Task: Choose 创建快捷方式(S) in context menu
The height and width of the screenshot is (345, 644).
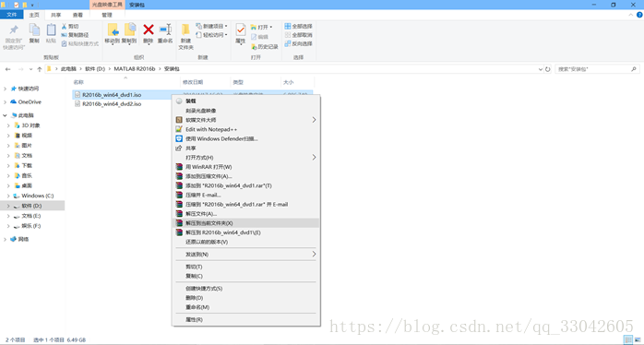Action: (x=245, y=289)
